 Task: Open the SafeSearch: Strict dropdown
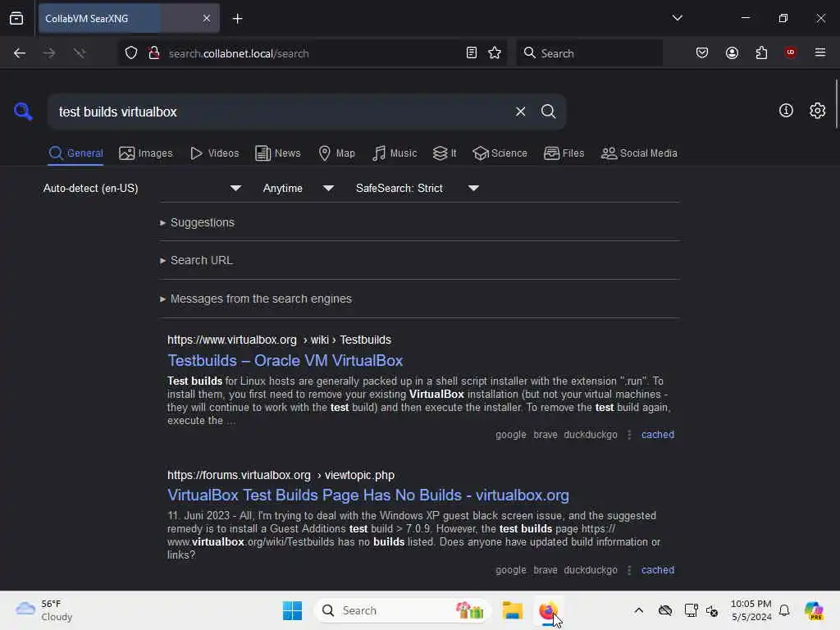pos(418,189)
